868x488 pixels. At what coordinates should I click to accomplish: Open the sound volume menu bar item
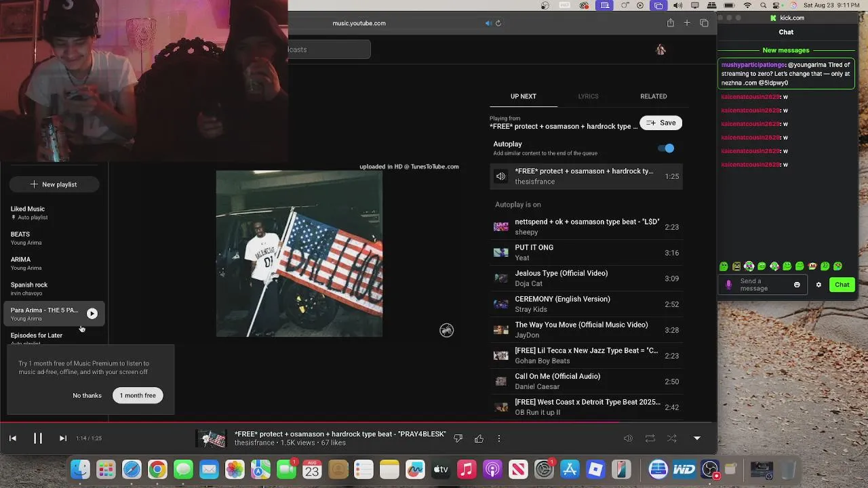coord(677,5)
